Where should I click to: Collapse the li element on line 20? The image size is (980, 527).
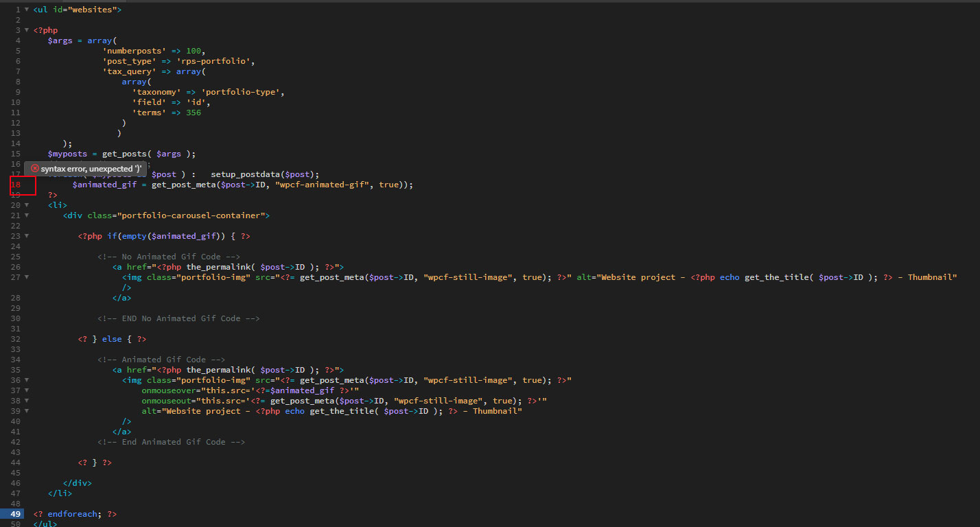(x=27, y=204)
